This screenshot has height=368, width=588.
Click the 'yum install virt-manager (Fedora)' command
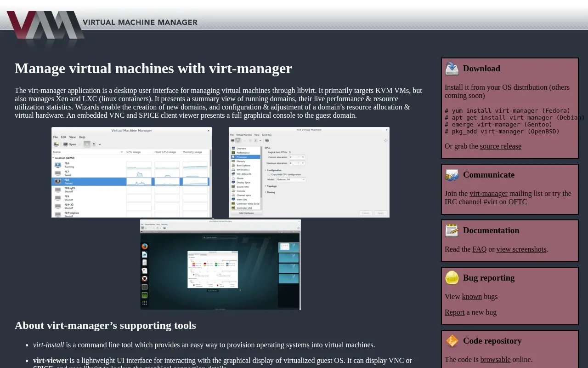click(x=507, y=111)
